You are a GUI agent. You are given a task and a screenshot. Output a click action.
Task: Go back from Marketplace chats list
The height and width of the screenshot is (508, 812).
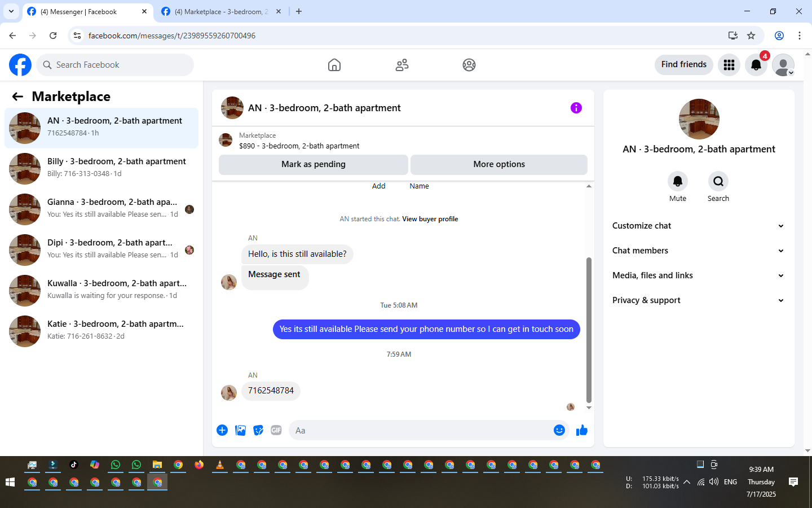pos(17,97)
